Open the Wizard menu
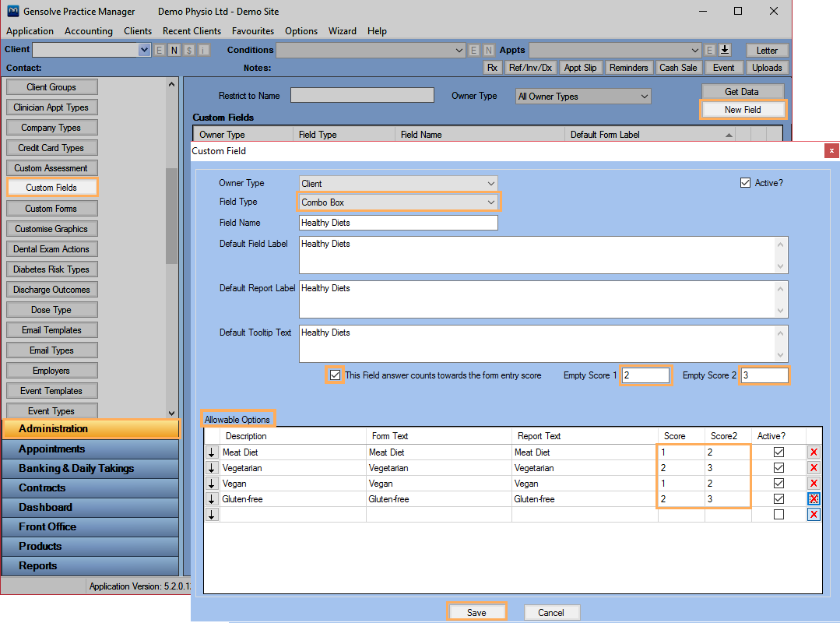Image resolution: width=840 pixels, height=623 pixels. pyautogui.click(x=343, y=31)
